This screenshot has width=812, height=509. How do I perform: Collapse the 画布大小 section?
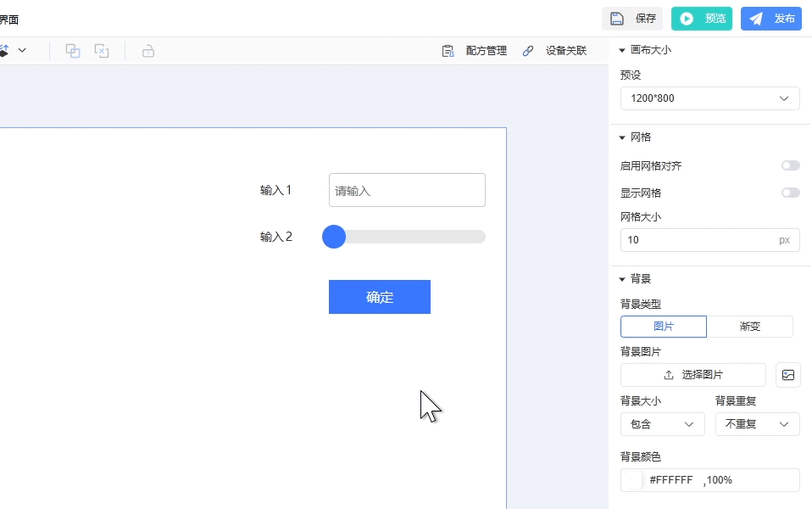click(x=622, y=50)
